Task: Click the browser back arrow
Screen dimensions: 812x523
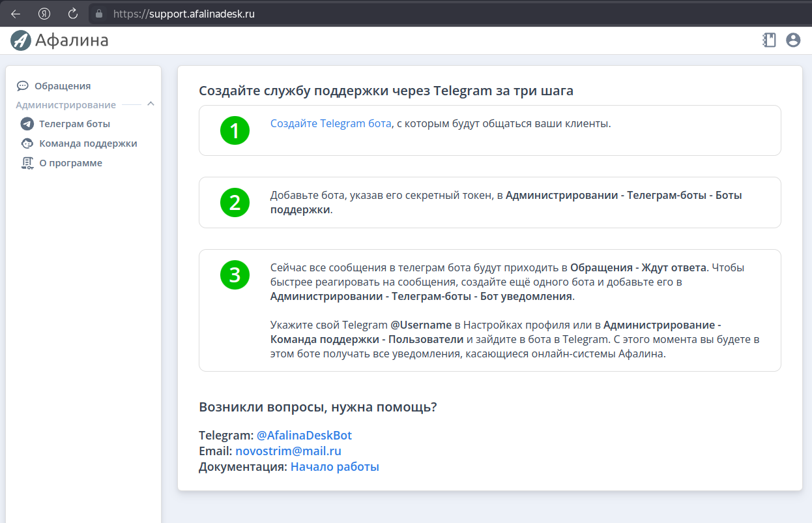Action: click(x=16, y=13)
